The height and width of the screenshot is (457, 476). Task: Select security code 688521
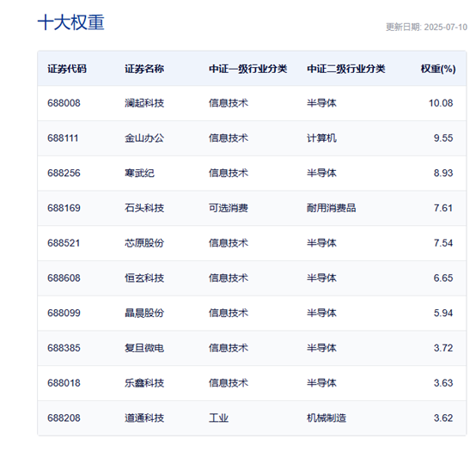pyautogui.click(x=64, y=243)
